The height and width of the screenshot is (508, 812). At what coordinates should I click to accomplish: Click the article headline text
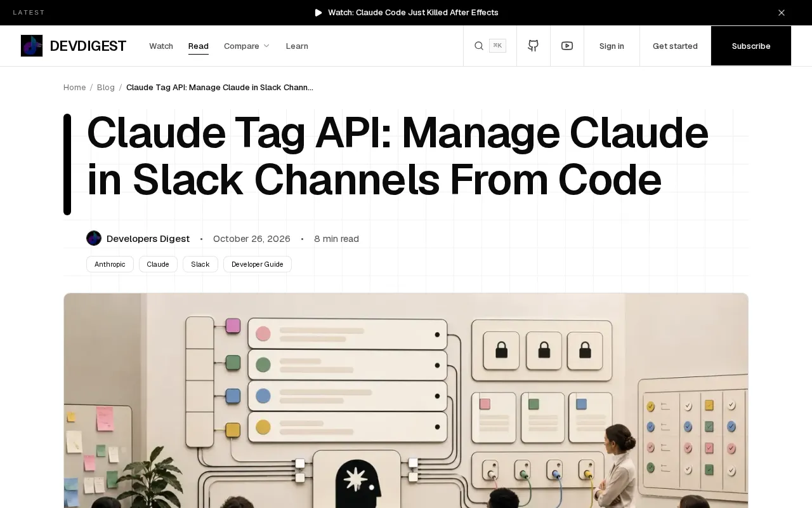[397, 156]
